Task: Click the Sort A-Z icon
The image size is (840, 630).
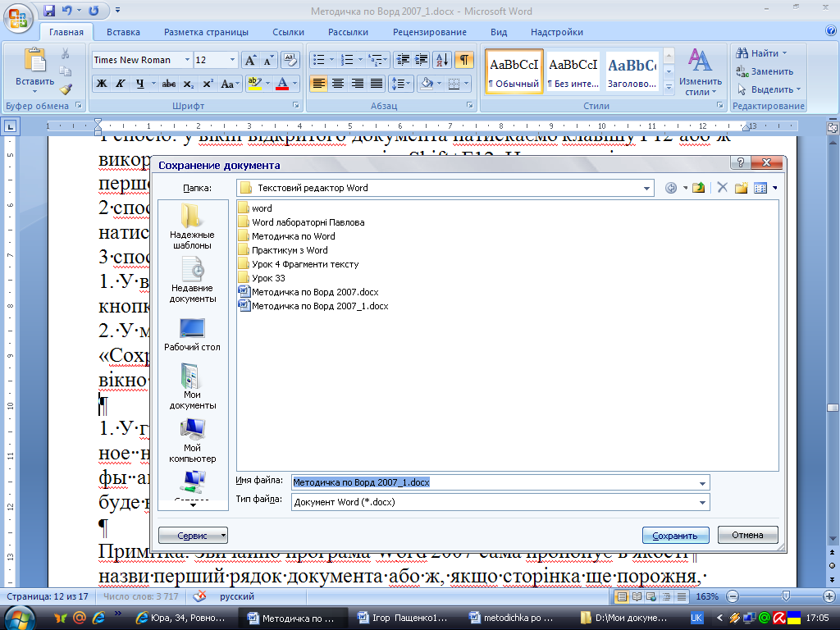Action: pyautogui.click(x=442, y=60)
